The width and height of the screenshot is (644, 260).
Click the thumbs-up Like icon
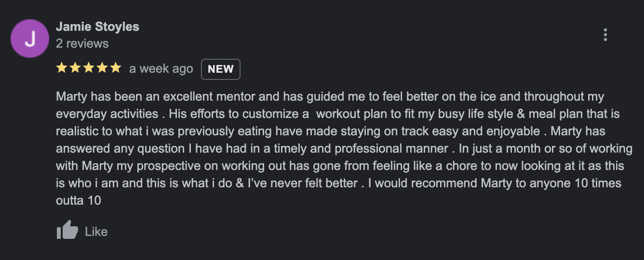(67, 231)
